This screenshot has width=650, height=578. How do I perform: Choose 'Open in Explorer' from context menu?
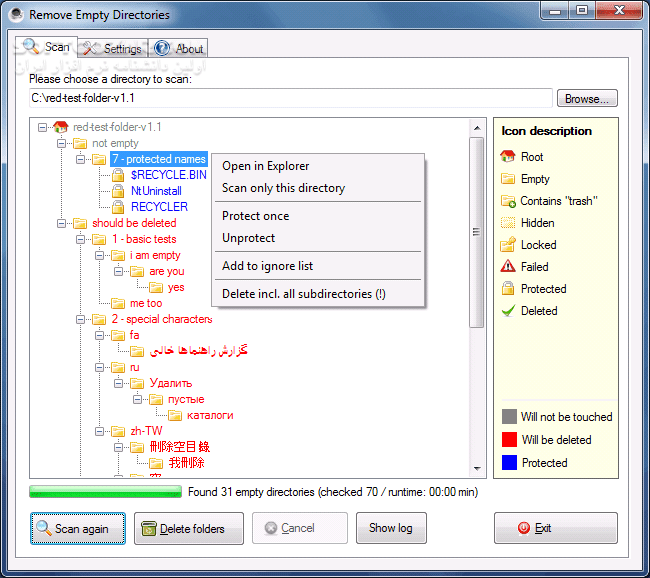(318, 166)
